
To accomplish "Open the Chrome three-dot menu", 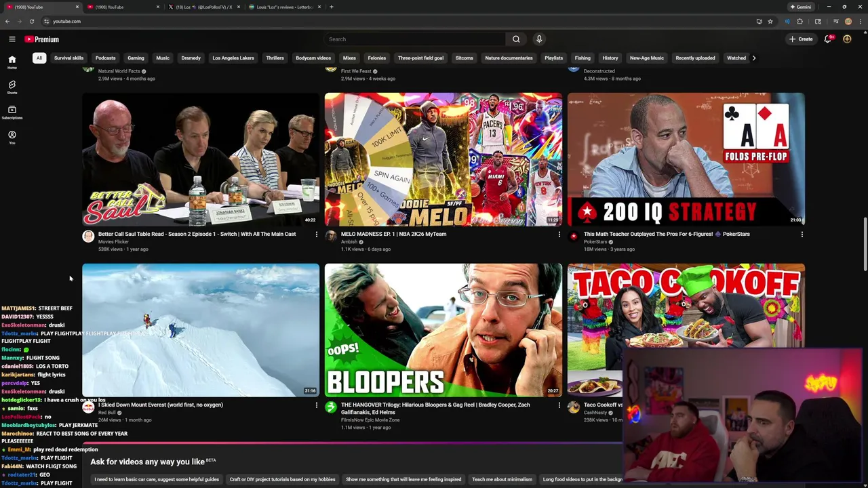I will point(861,21).
